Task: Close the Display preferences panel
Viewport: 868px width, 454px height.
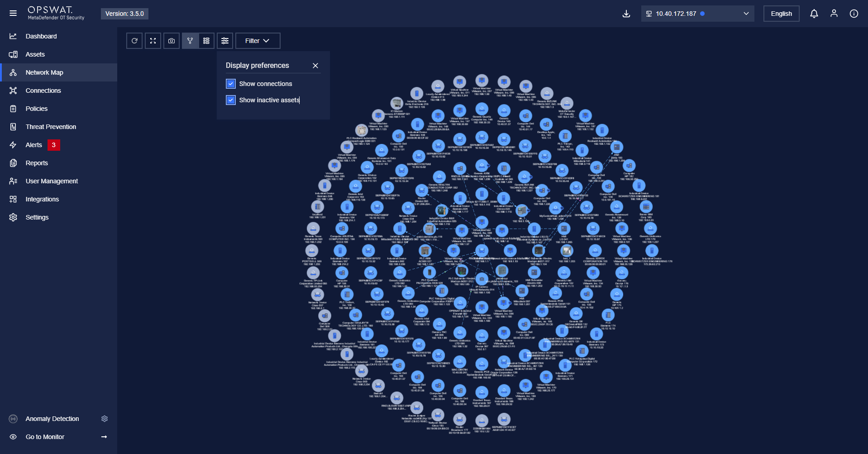Action: click(315, 66)
